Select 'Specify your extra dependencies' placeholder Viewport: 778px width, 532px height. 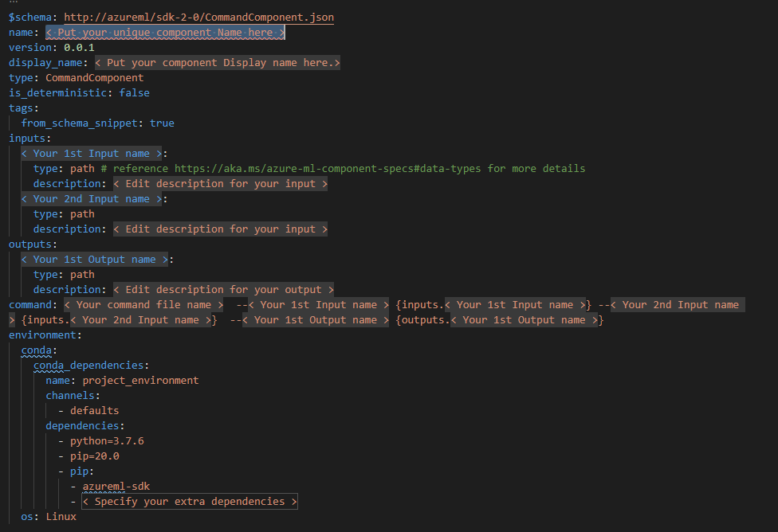[190, 502]
